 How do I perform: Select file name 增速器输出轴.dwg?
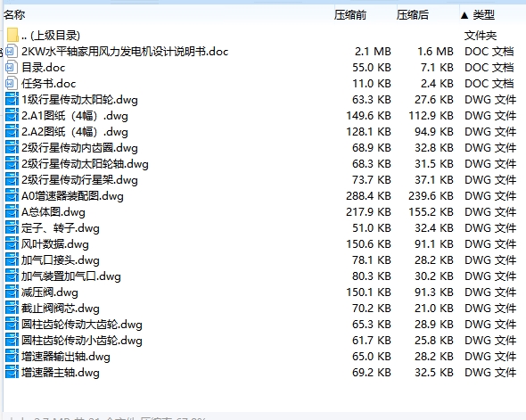(x=66, y=357)
